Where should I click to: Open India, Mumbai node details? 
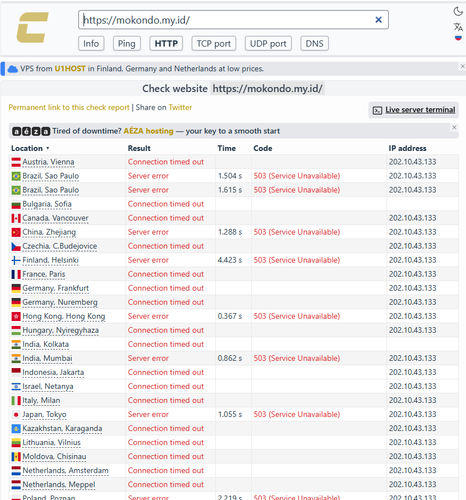[x=47, y=358]
